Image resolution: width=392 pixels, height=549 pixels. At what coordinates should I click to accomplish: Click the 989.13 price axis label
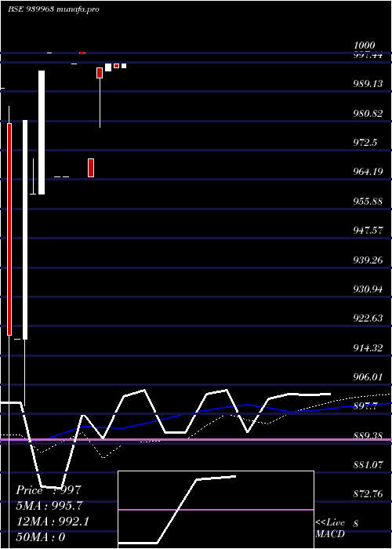click(x=368, y=84)
